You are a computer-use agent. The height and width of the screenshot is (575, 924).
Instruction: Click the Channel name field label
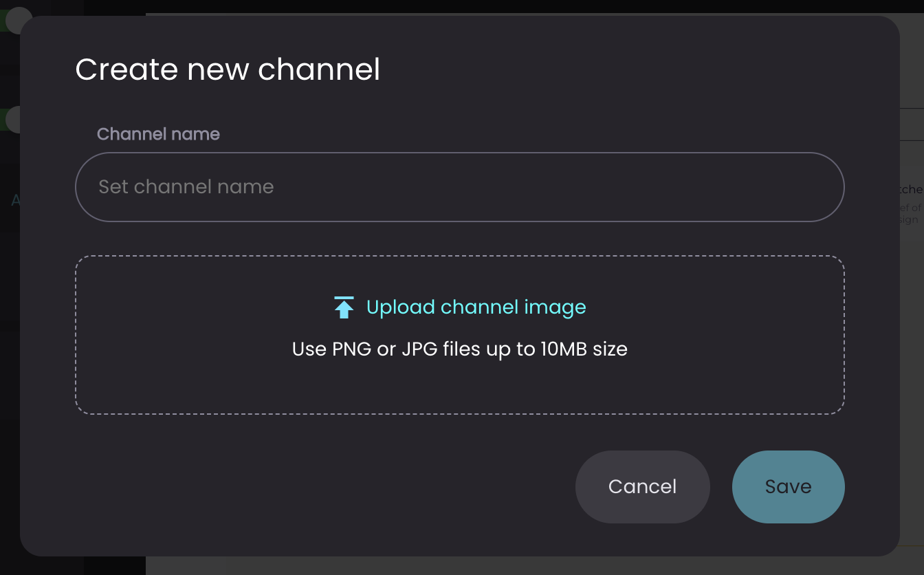click(158, 134)
